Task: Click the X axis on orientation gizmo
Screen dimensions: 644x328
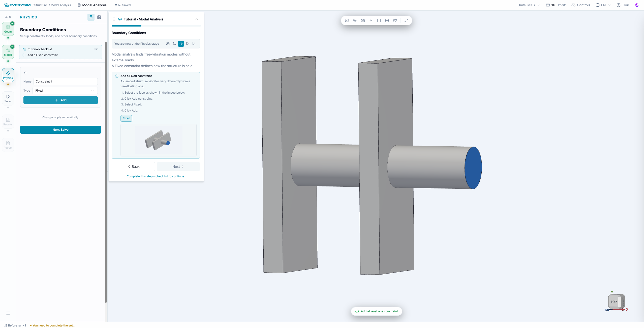Action: click(627, 310)
